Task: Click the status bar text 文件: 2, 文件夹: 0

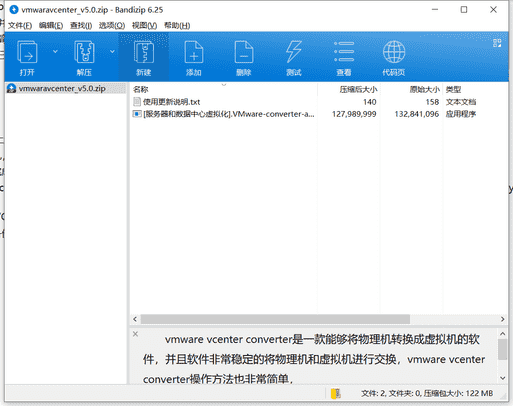Action: point(391,394)
